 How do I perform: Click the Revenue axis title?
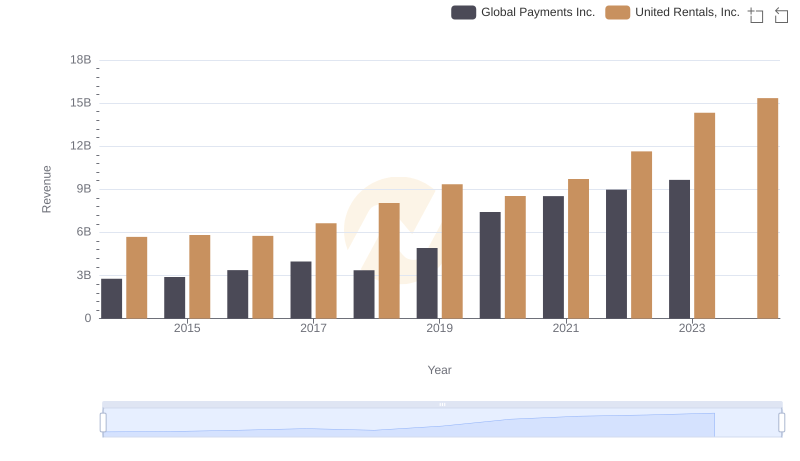[x=46, y=189]
